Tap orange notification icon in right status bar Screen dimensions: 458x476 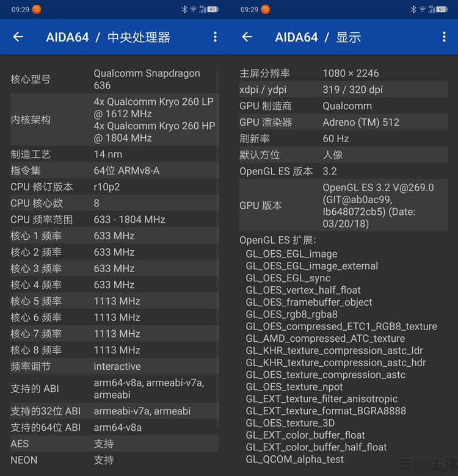click(266, 9)
